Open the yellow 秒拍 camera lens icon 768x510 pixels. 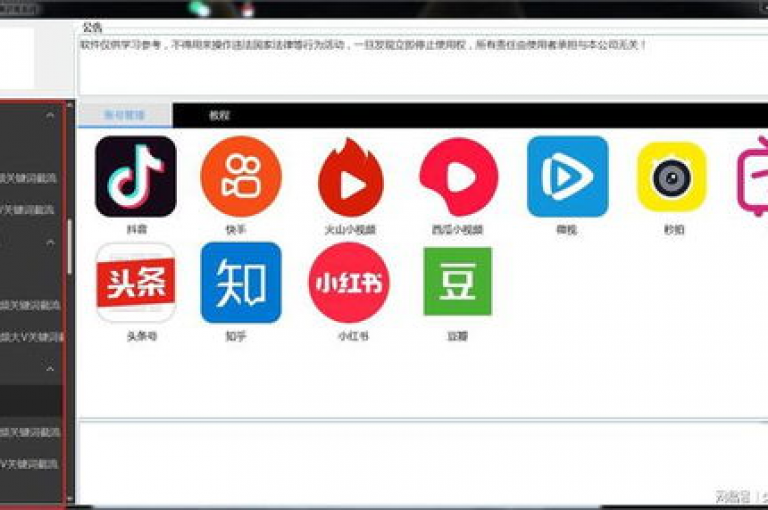coord(672,177)
